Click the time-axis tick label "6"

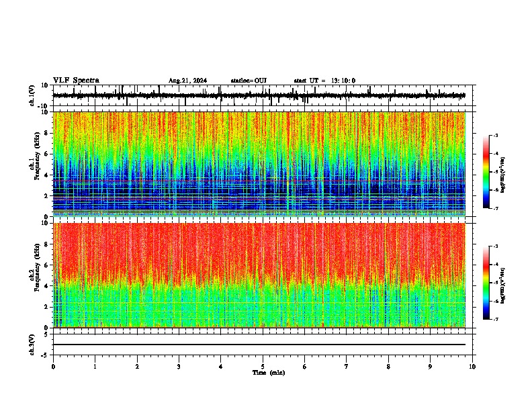305,366
